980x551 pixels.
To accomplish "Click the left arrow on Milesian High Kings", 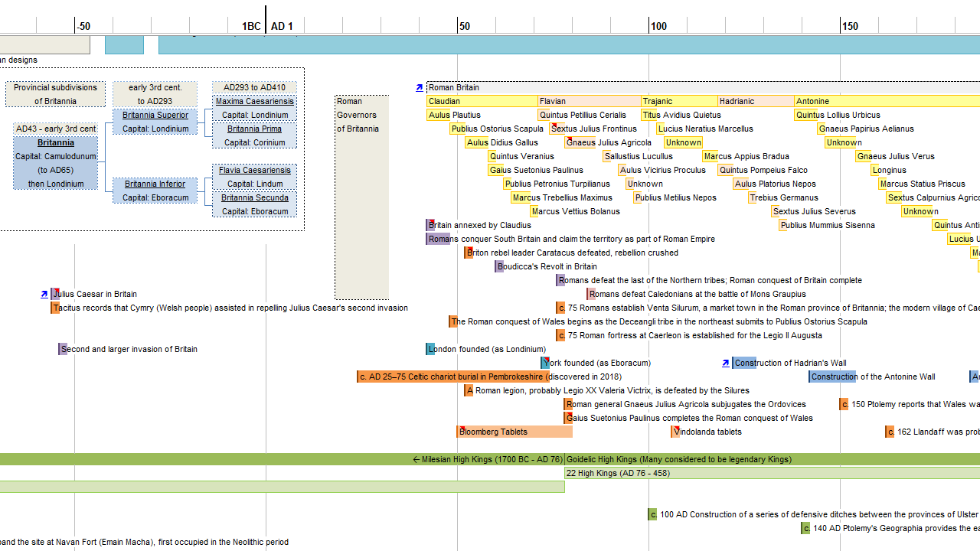I will [416, 460].
